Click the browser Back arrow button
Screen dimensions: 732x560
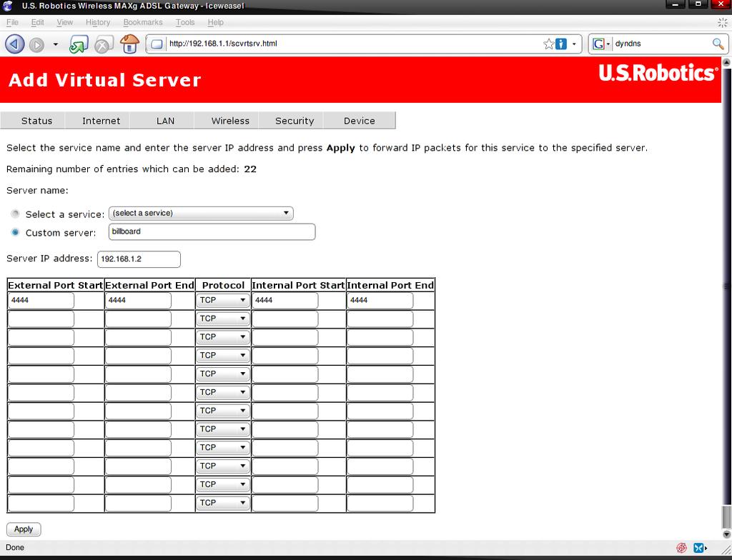coord(14,44)
